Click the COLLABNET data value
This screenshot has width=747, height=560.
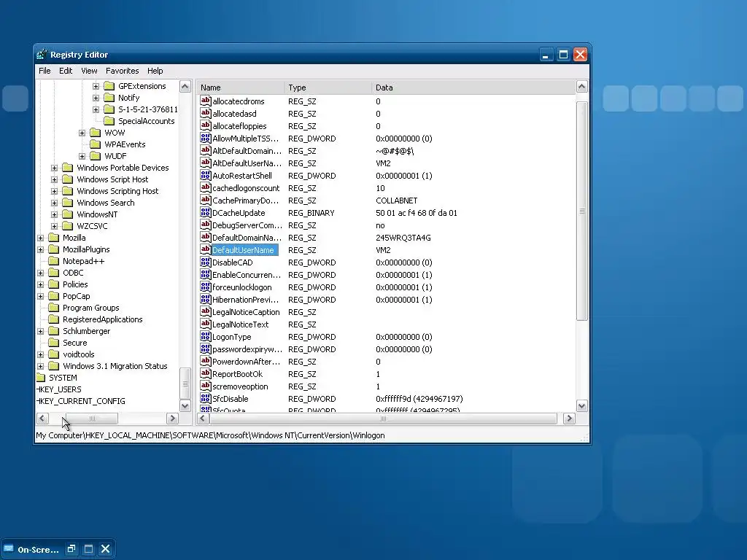tap(396, 201)
